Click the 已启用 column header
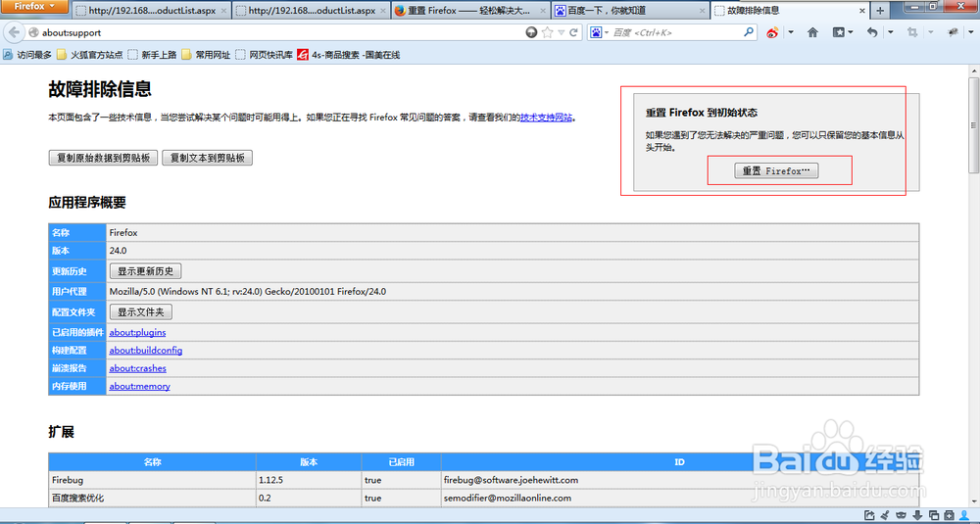This screenshot has width=980, height=524. [401, 462]
